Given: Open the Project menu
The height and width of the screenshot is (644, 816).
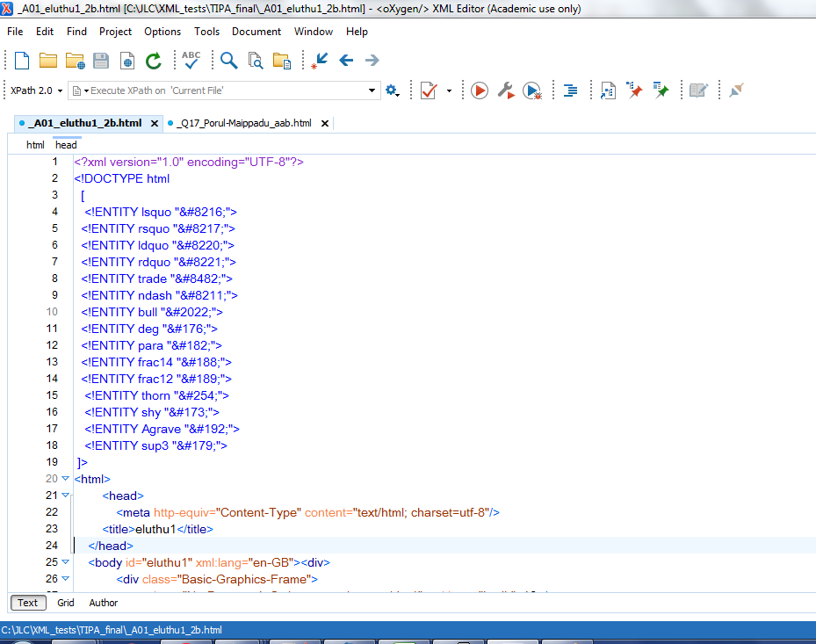Looking at the screenshot, I should (116, 32).
